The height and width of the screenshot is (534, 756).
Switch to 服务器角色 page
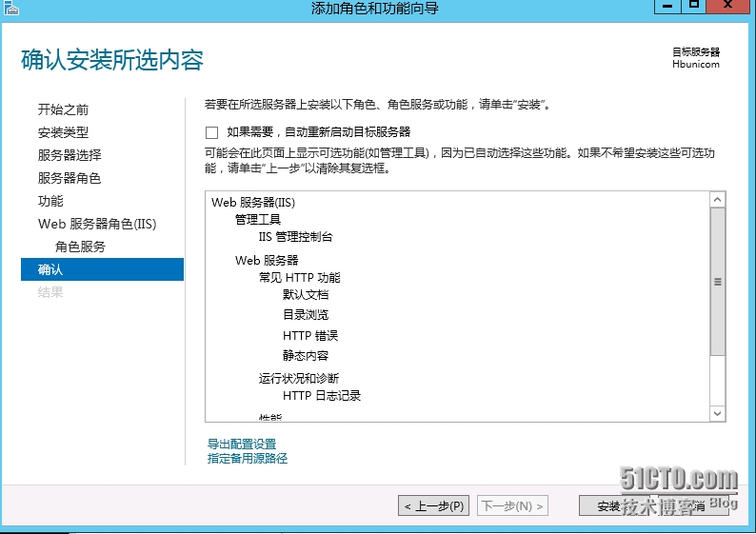[x=70, y=178]
